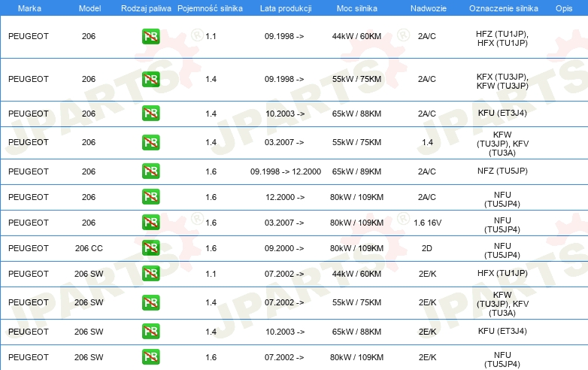The width and height of the screenshot is (588, 370).
Task: Click PEUGEOT in the 206 CC row
Action: coord(29,248)
